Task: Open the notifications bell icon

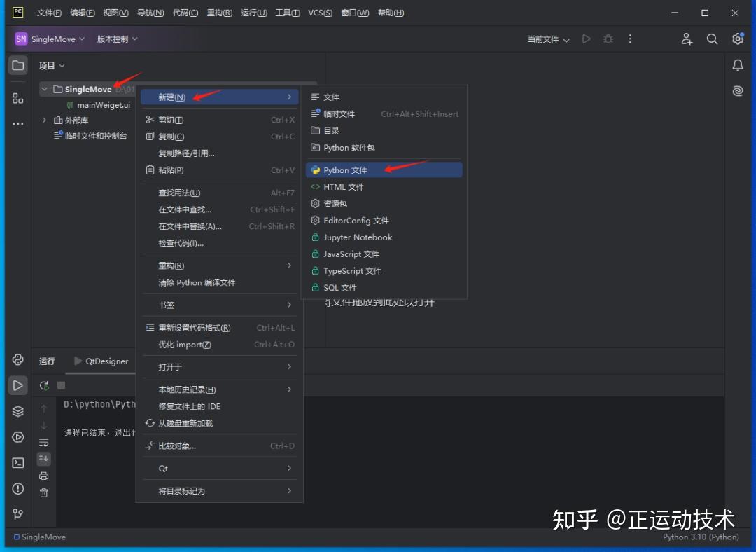Action: tap(737, 65)
